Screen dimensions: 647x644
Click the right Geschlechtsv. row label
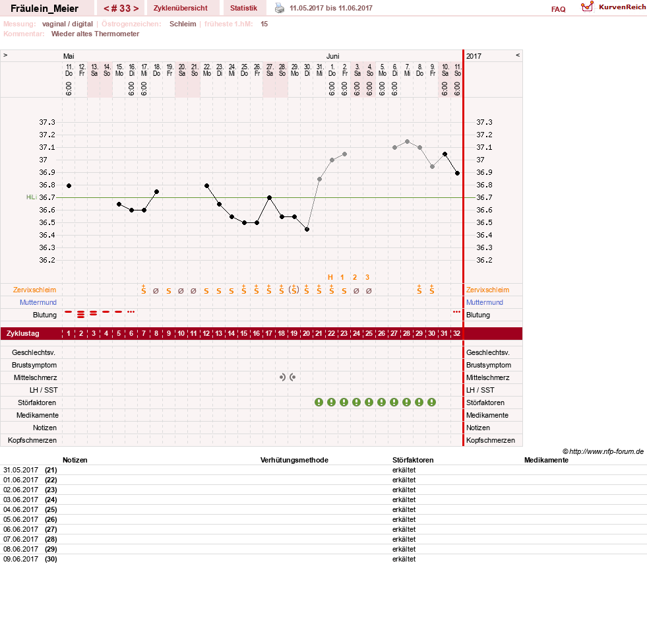[488, 352]
